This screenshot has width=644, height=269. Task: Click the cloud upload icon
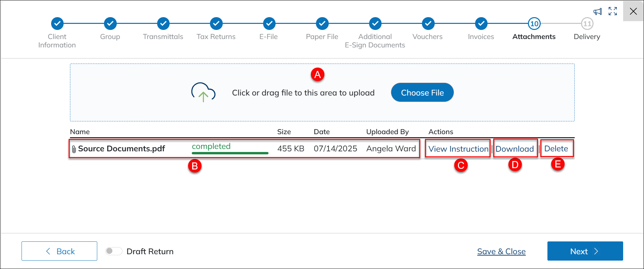pyautogui.click(x=203, y=92)
